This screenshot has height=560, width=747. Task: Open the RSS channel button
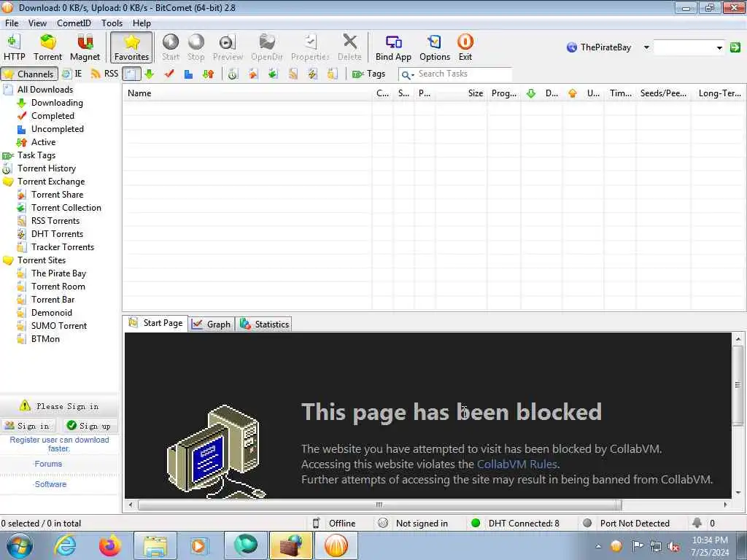point(104,74)
